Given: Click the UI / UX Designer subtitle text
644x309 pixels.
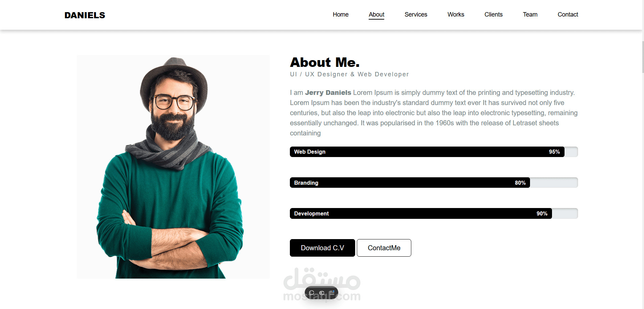Looking at the screenshot, I should [349, 74].
